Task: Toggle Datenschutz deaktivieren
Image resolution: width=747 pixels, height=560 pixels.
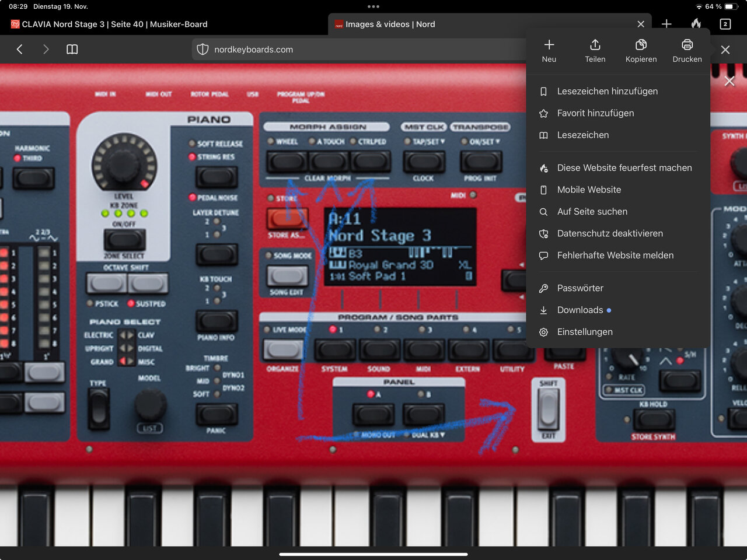Action: pyautogui.click(x=610, y=233)
